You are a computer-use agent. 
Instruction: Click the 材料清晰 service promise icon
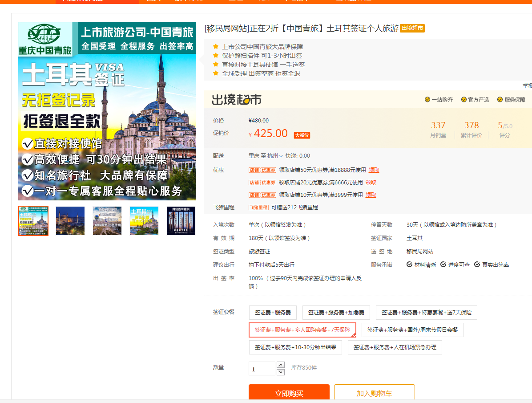pos(410,265)
